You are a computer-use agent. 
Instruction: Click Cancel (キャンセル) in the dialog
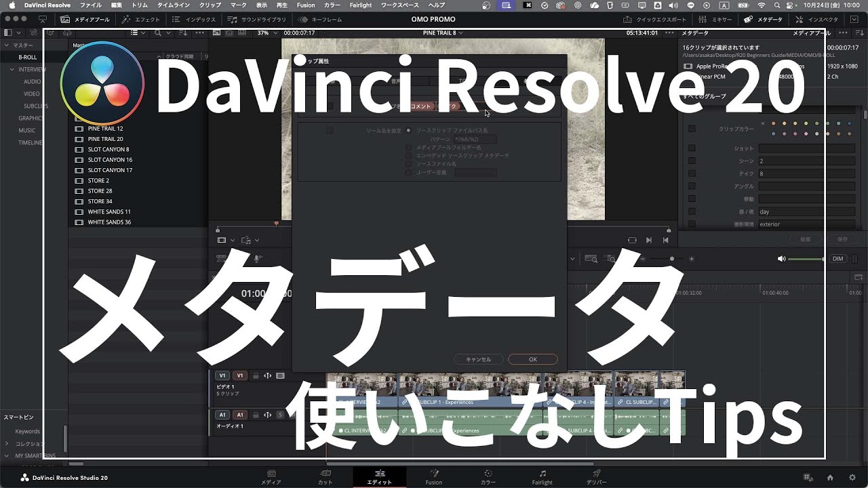tap(479, 359)
